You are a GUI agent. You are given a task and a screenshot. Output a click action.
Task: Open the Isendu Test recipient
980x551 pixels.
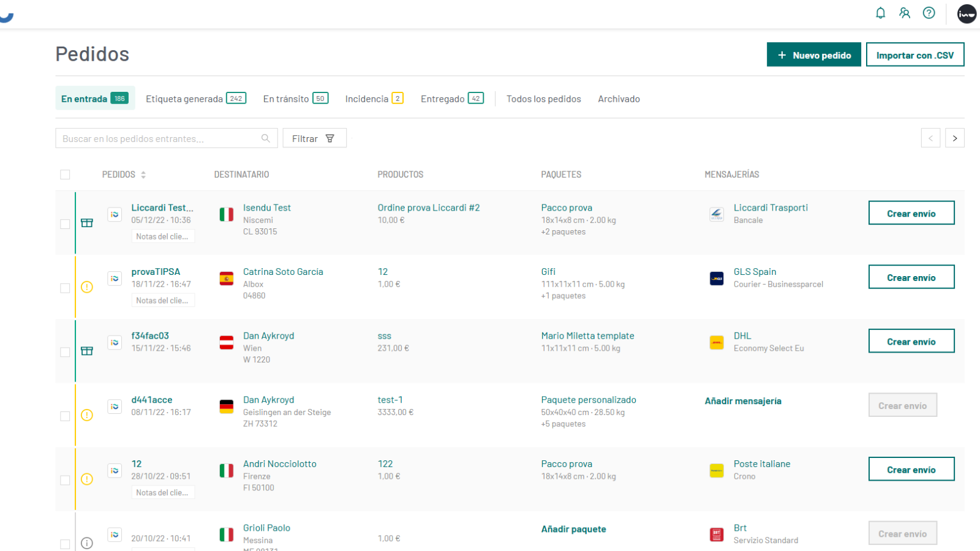click(x=267, y=208)
